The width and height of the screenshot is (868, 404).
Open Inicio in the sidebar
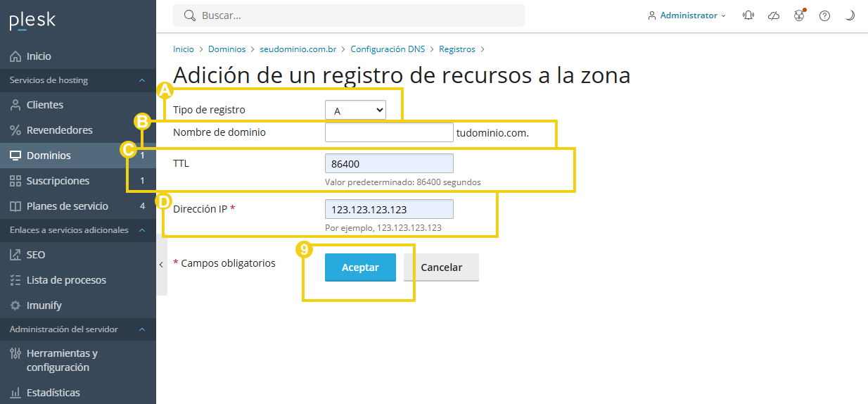click(78, 56)
